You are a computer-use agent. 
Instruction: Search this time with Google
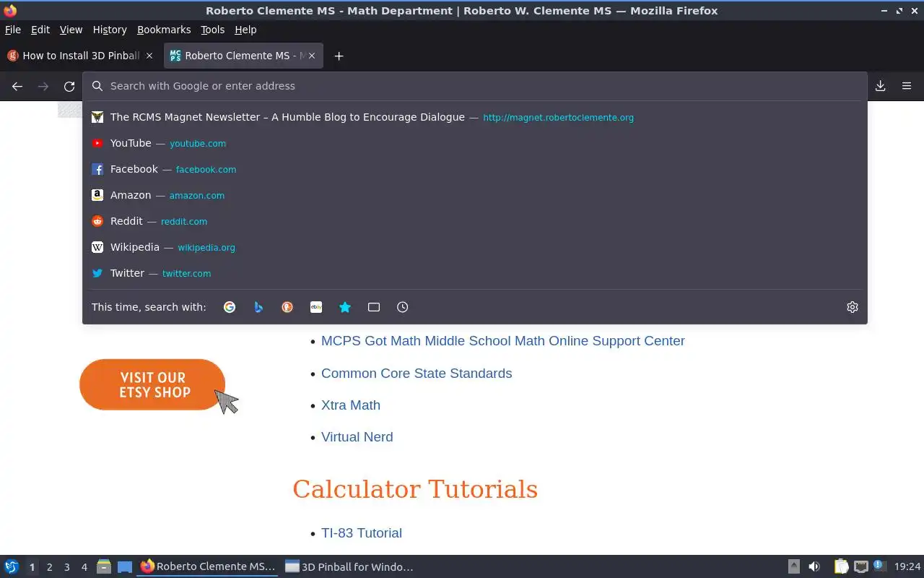(x=230, y=307)
